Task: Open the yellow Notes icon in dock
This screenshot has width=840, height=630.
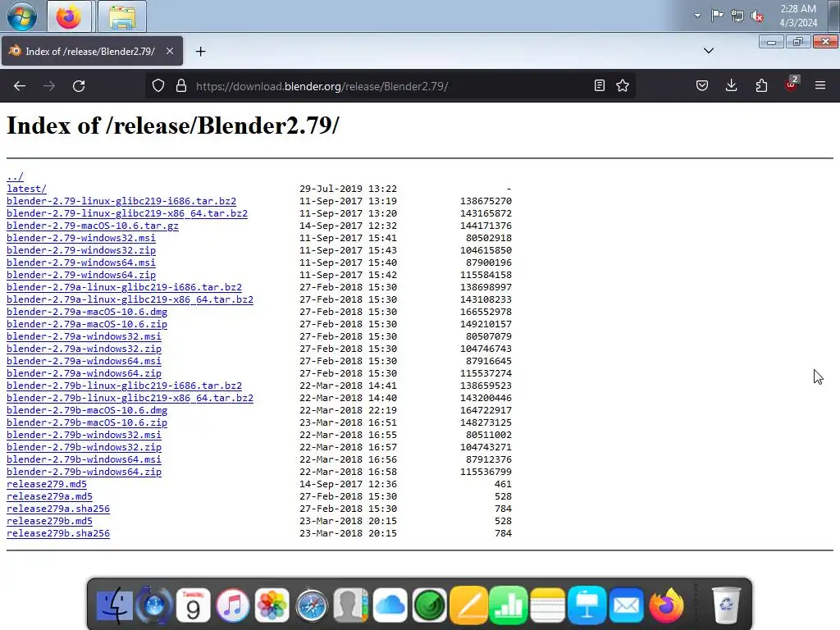Action: coord(547,606)
